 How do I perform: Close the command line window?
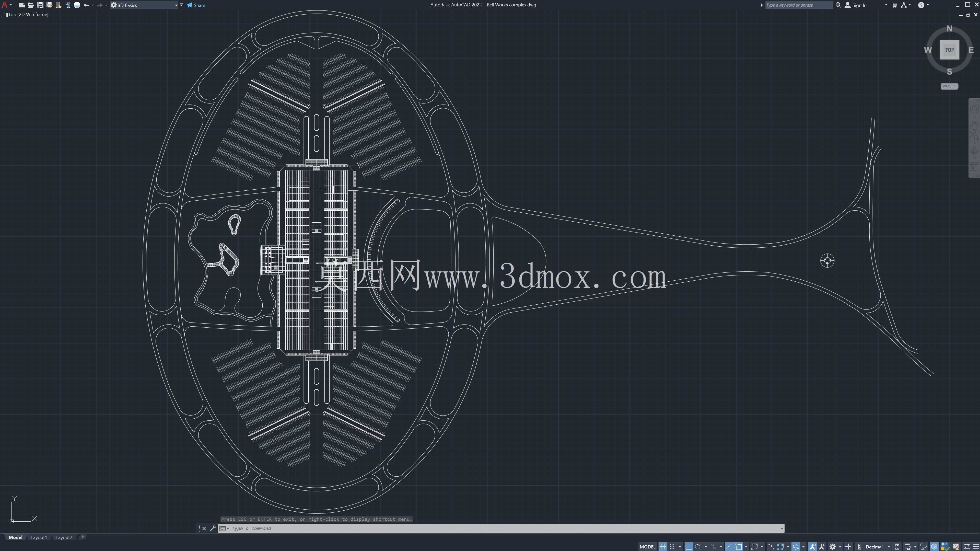pyautogui.click(x=204, y=528)
